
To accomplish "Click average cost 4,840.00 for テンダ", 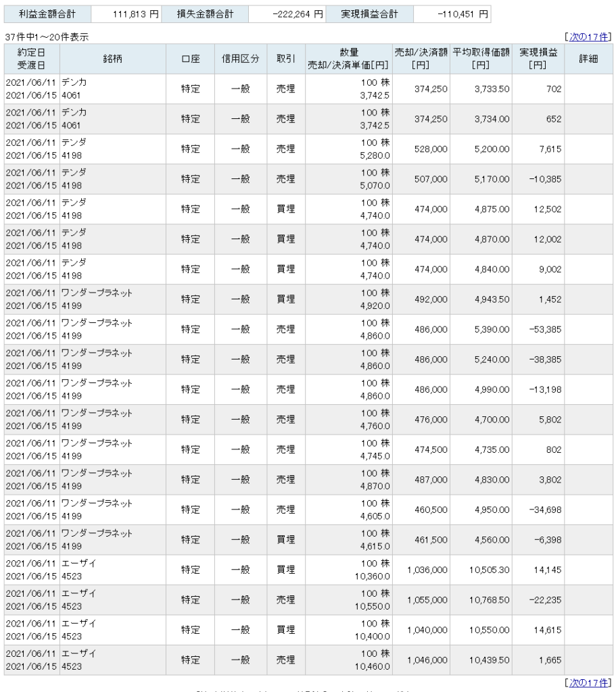I will (492, 269).
